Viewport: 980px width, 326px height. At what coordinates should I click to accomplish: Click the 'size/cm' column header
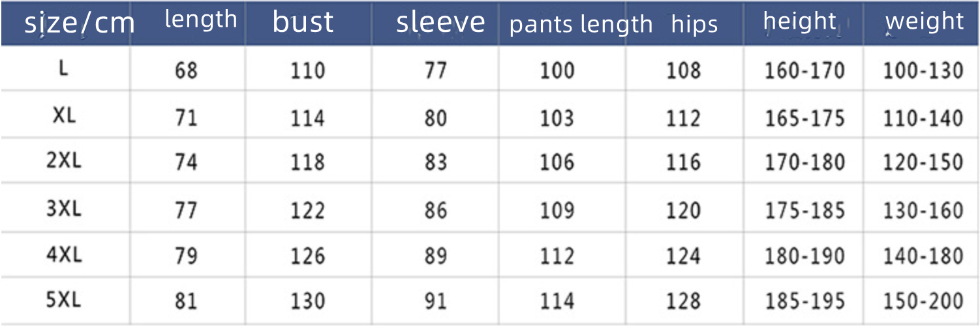pyautogui.click(x=79, y=23)
